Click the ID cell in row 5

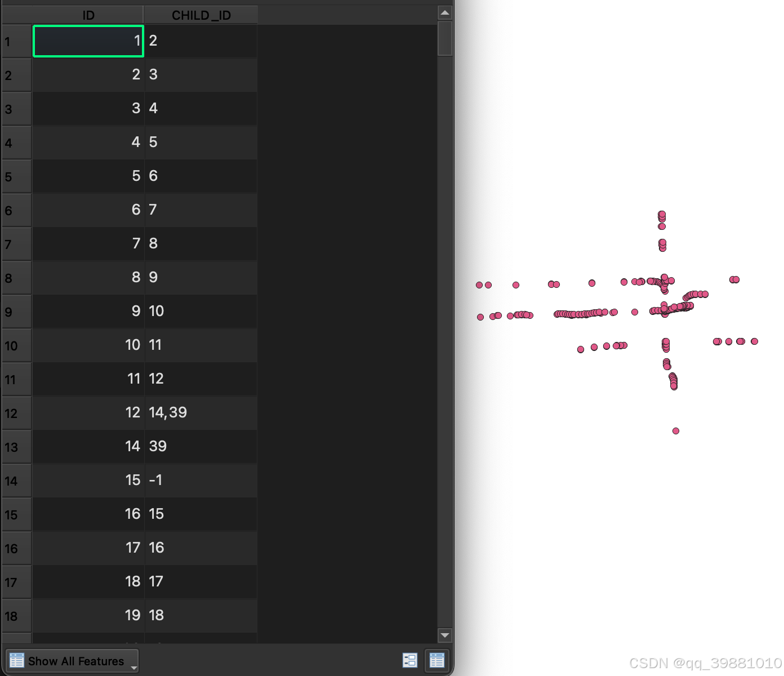click(x=88, y=176)
